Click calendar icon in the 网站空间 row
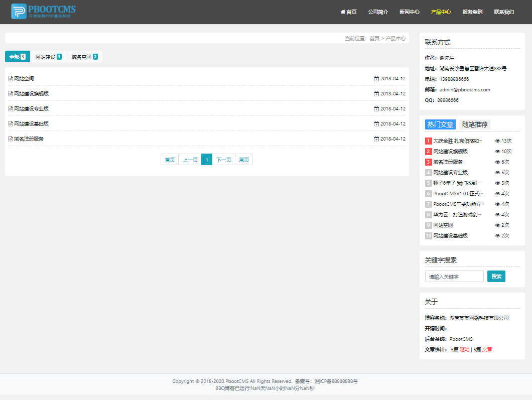Screen dimensions: 532x400 (376, 78)
